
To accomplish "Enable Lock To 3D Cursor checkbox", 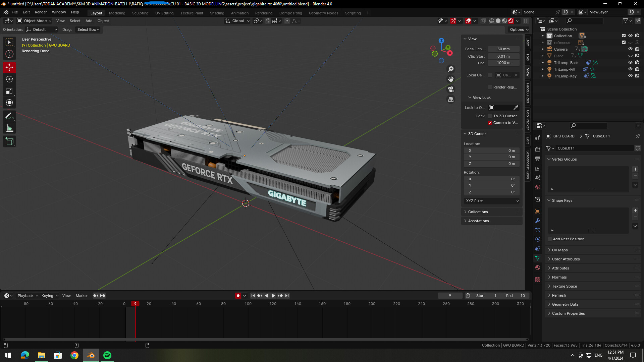I will tap(490, 116).
